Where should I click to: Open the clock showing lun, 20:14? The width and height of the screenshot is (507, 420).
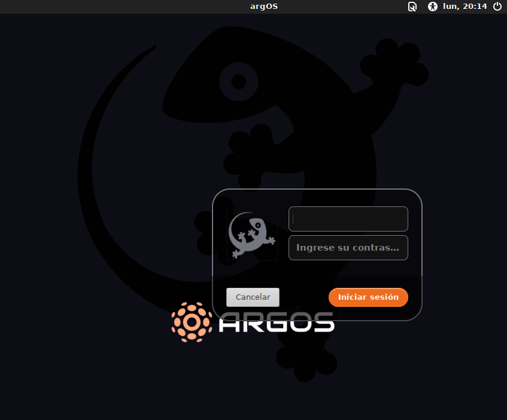click(465, 7)
